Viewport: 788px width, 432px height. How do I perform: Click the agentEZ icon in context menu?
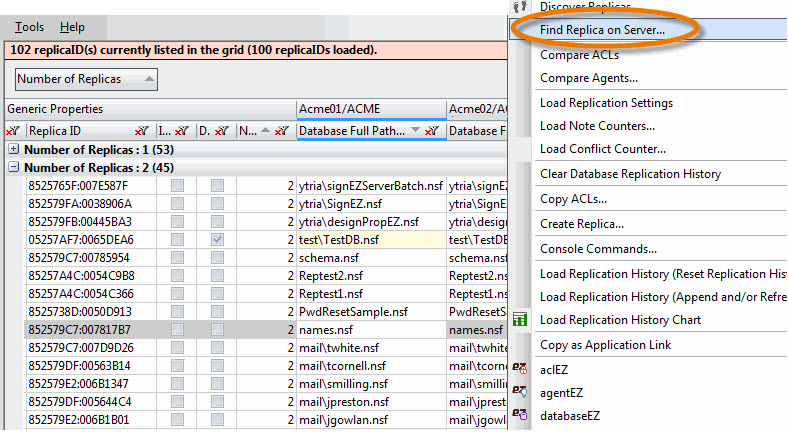click(520, 392)
